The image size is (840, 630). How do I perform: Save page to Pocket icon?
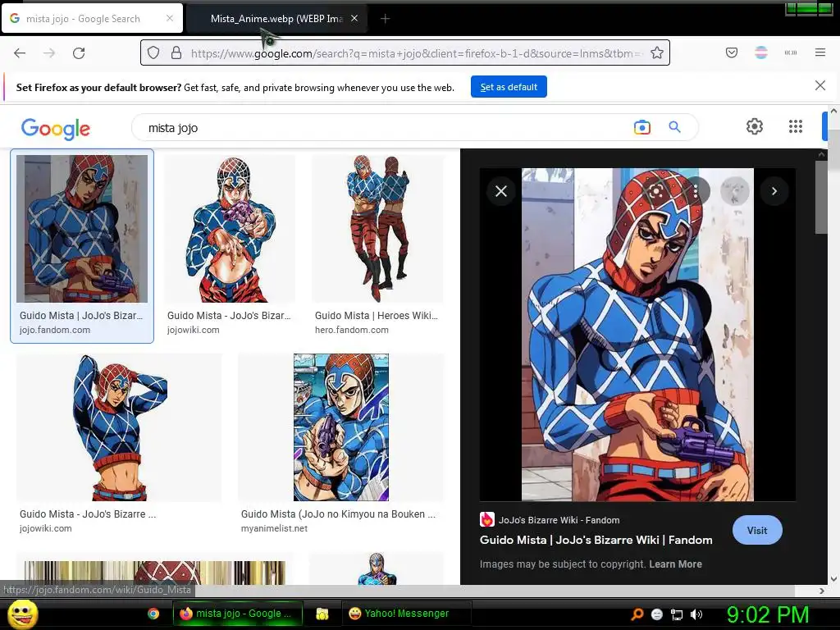(731, 52)
